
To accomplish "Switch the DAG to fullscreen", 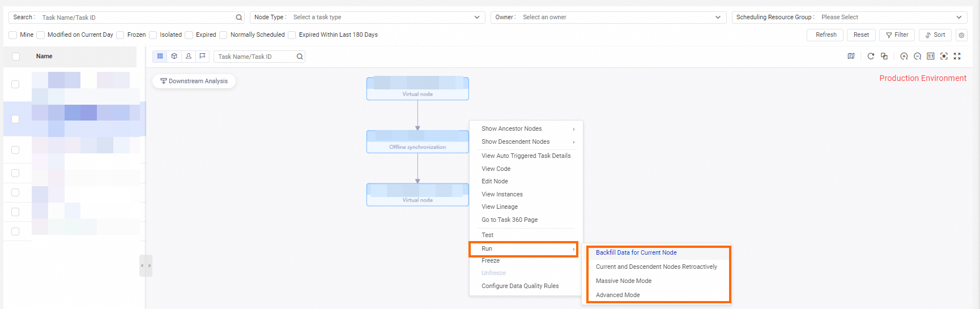I will (957, 56).
